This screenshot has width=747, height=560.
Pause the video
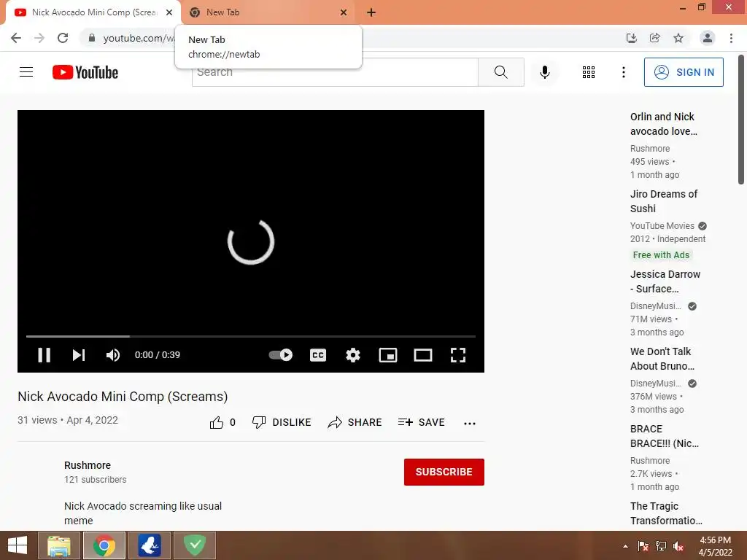[x=44, y=355]
